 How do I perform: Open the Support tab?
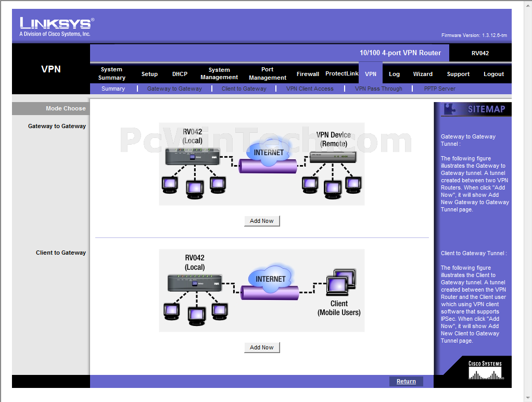click(x=458, y=74)
